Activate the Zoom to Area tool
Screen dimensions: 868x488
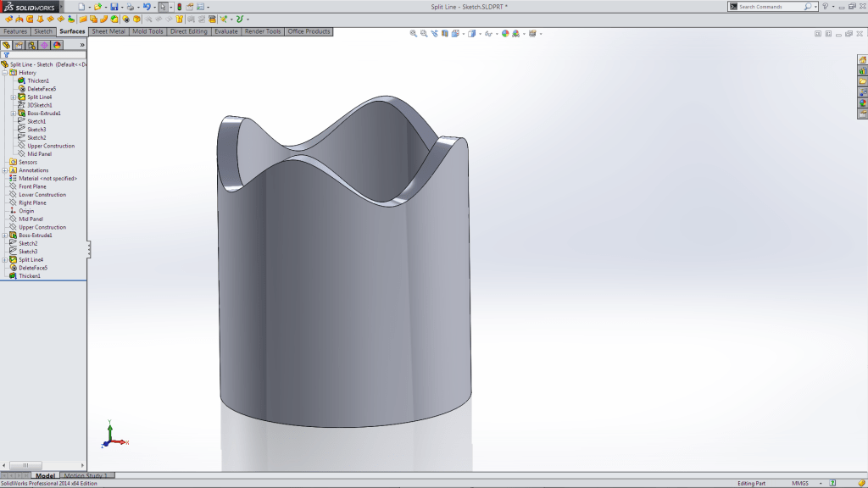(x=424, y=35)
